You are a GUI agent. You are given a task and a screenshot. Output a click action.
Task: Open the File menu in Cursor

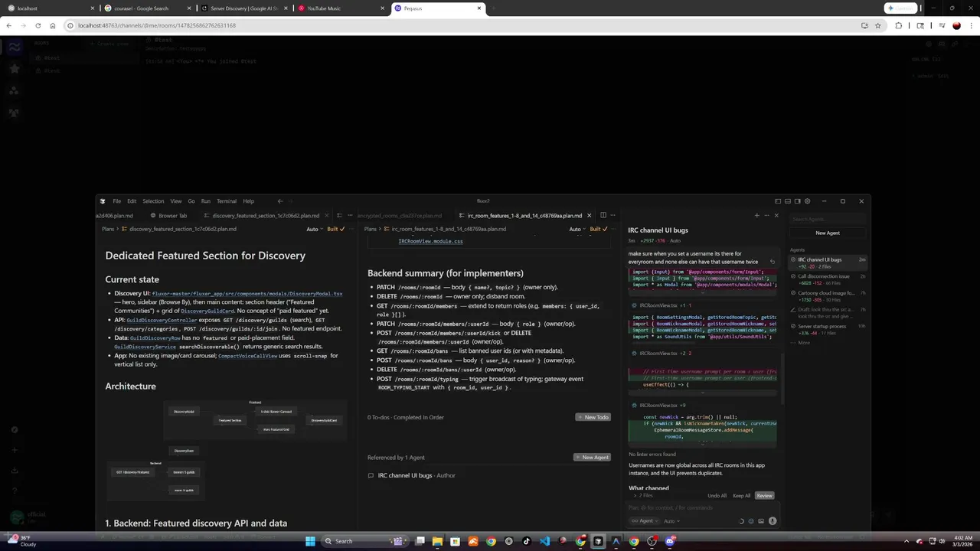(116, 201)
